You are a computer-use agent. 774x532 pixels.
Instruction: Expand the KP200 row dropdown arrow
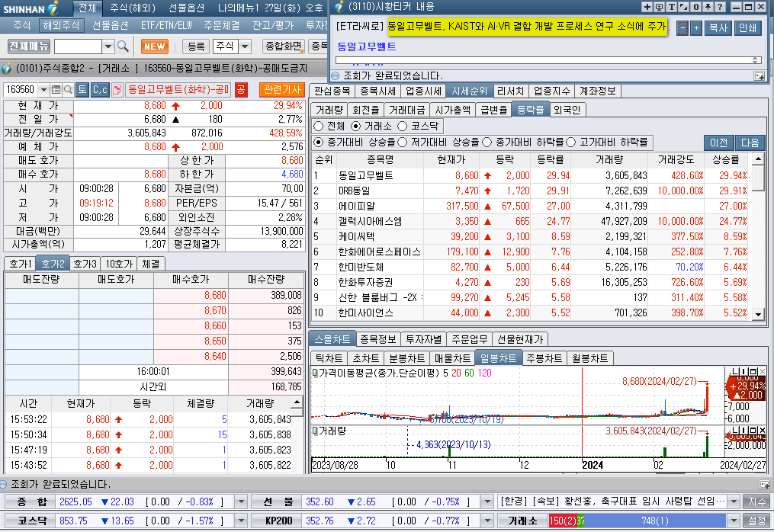[487, 521]
